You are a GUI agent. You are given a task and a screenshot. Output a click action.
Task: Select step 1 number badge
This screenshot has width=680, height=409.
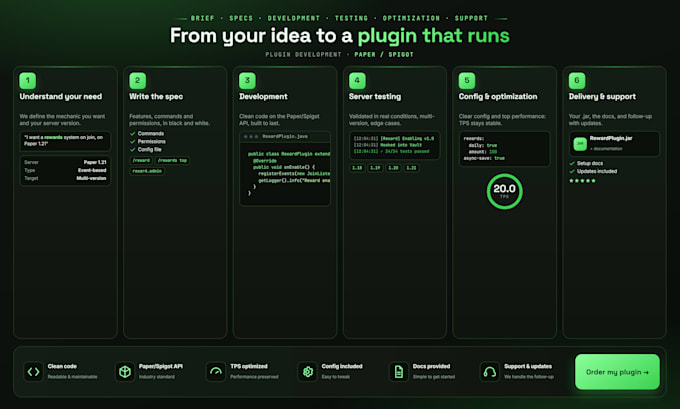point(28,81)
